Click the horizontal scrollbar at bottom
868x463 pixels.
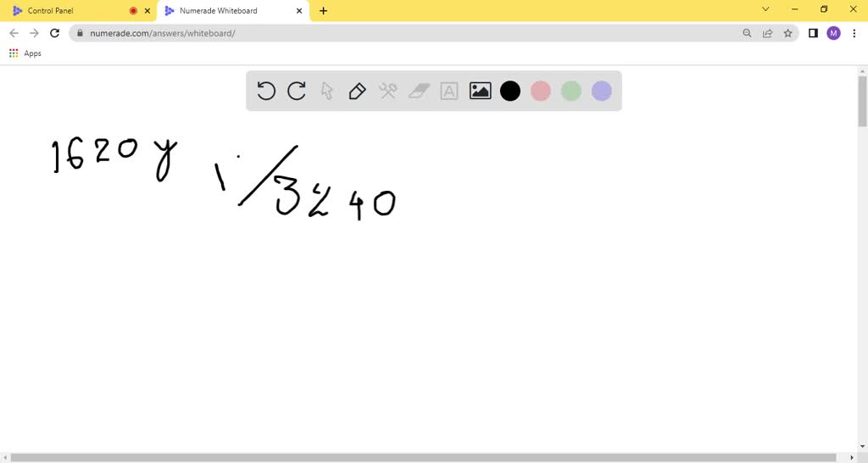(424, 457)
